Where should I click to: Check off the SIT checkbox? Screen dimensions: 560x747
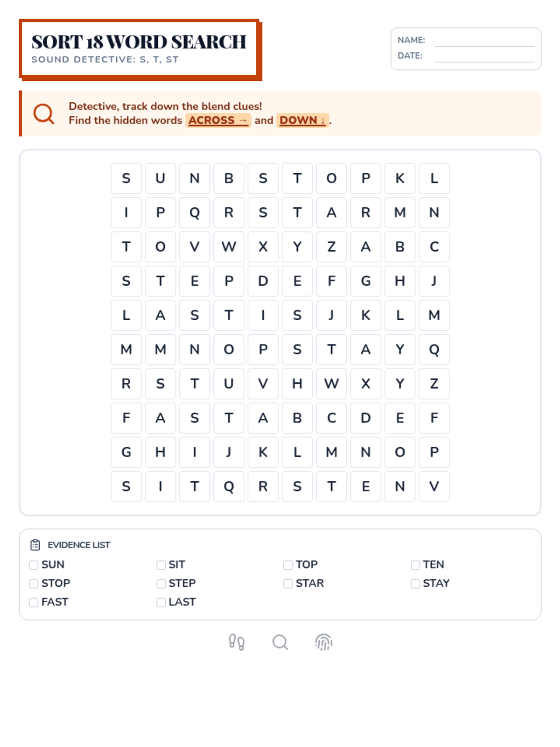tap(161, 565)
